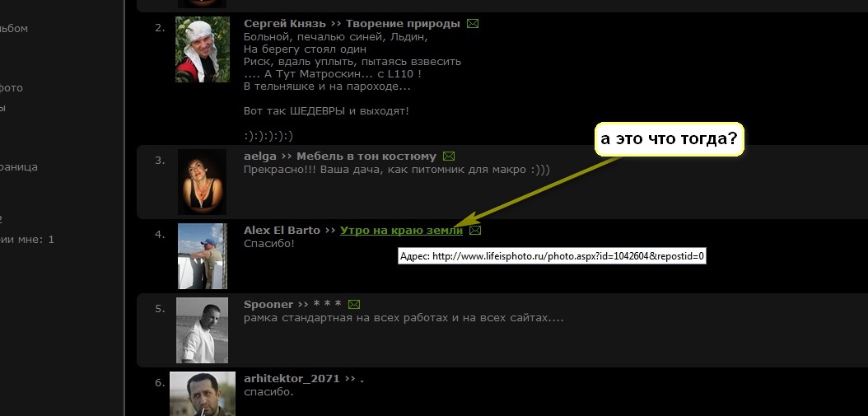
Task: Click envelope icon next to Творение природы
Action: 473,24
